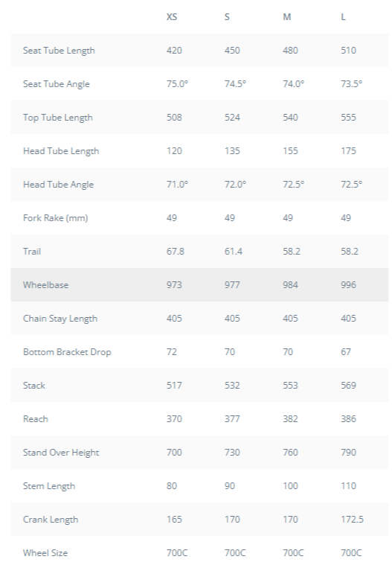The width and height of the screenshot is (392, 571).
Task: Select the highlighted Wheelbase row label
Action: tap(46, 285)
